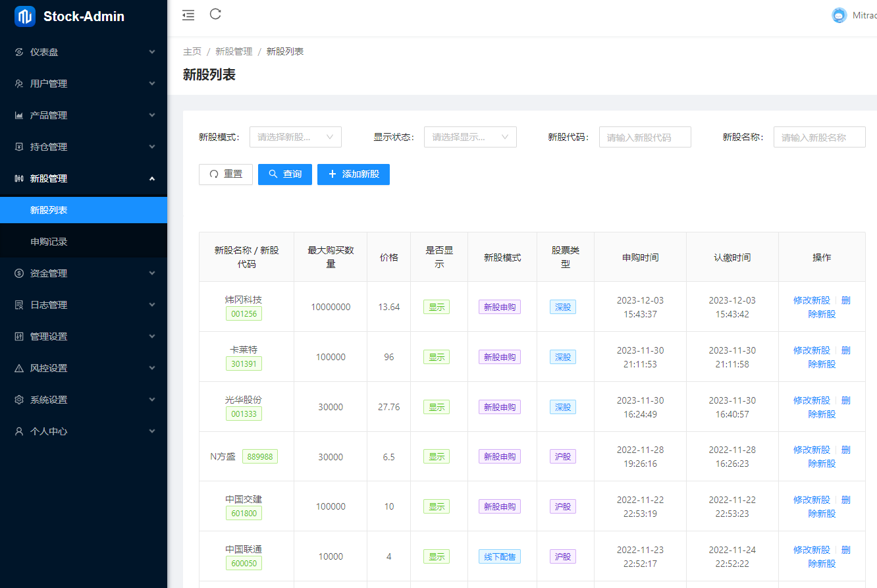Click the refresh page icon
This screenshot has width=877, height=588.
pyautogui.click(x=215, y=14)
